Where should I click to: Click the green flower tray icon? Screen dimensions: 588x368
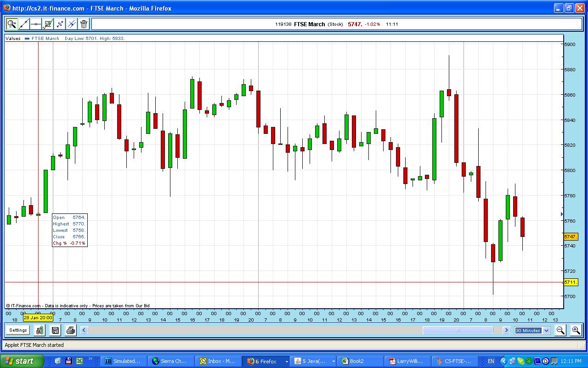(529, 361)
